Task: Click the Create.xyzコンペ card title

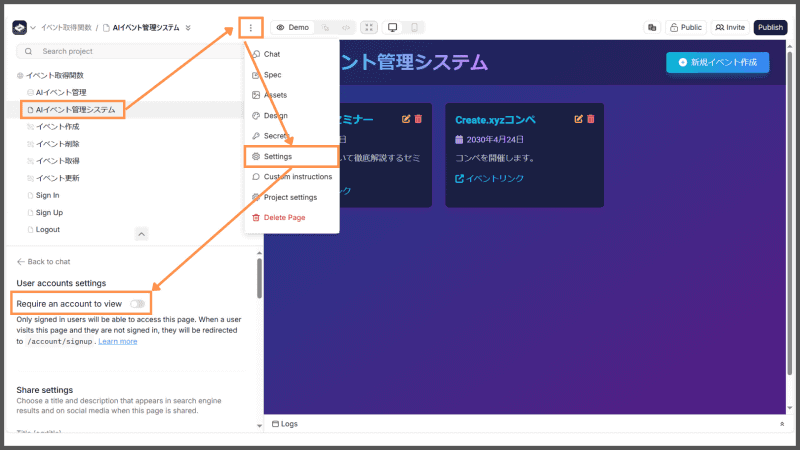Action: coord(495,120)
